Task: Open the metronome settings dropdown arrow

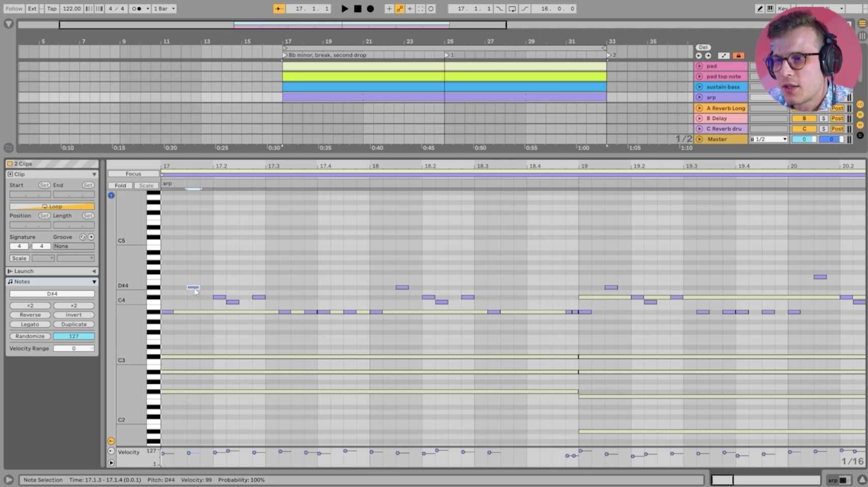Action: point(148,9)
